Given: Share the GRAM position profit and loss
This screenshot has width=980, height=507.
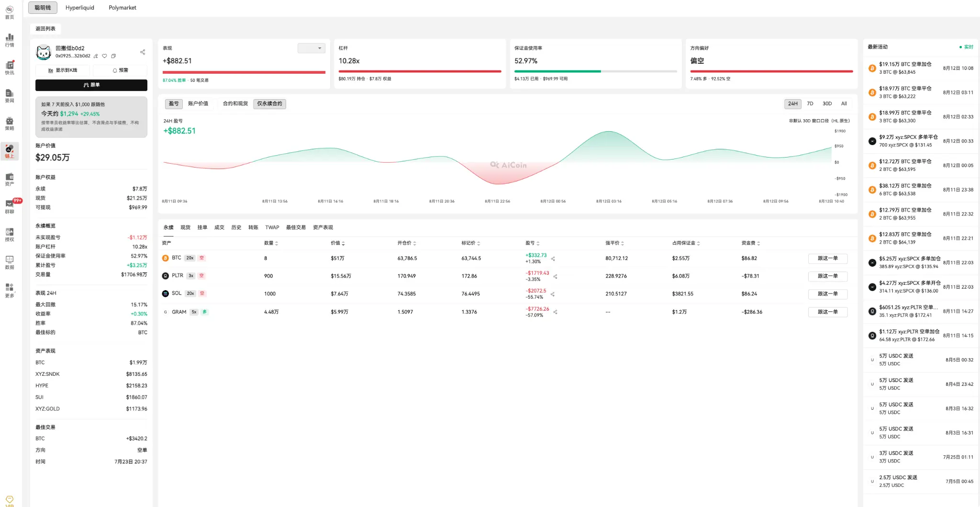Looking at the screenshot, I should [555, 312].
